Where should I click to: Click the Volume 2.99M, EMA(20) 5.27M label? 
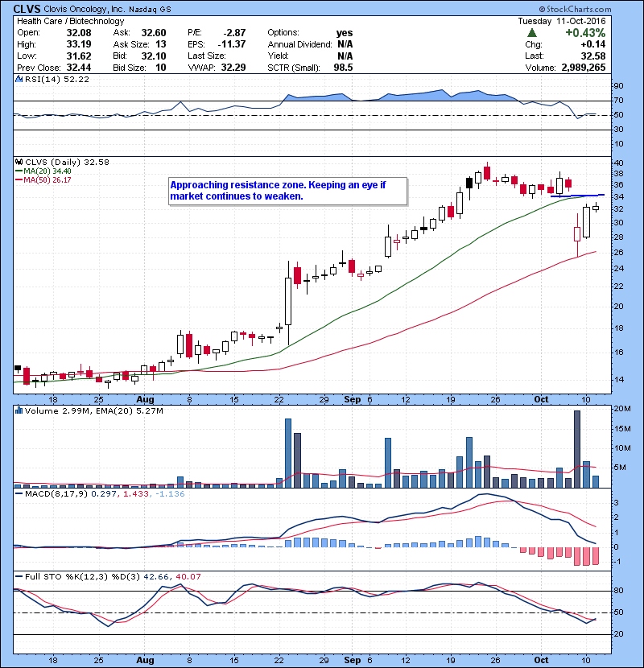tap(93, 410)
